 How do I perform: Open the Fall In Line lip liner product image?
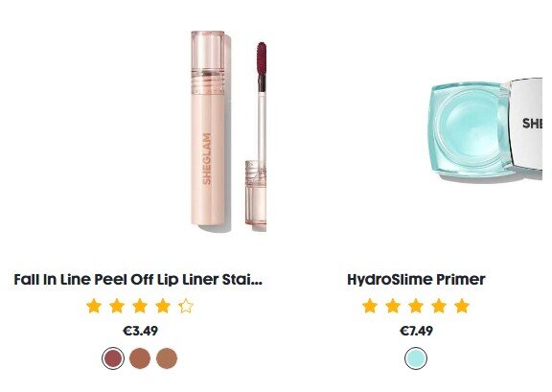pos(228,131)
